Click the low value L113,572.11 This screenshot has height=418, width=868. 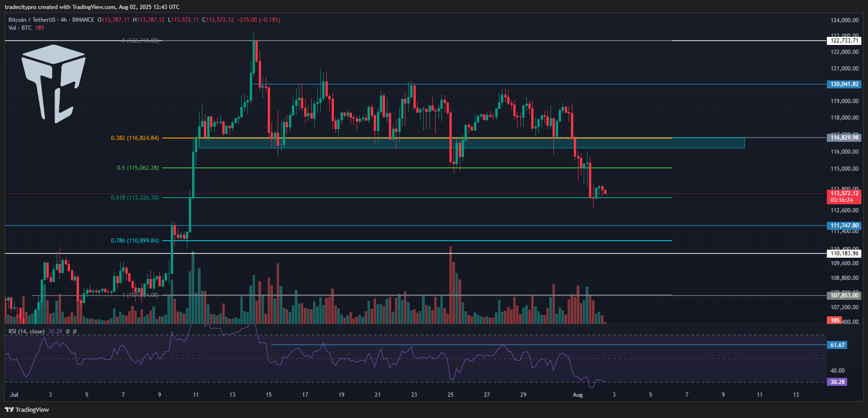(184, 20)
